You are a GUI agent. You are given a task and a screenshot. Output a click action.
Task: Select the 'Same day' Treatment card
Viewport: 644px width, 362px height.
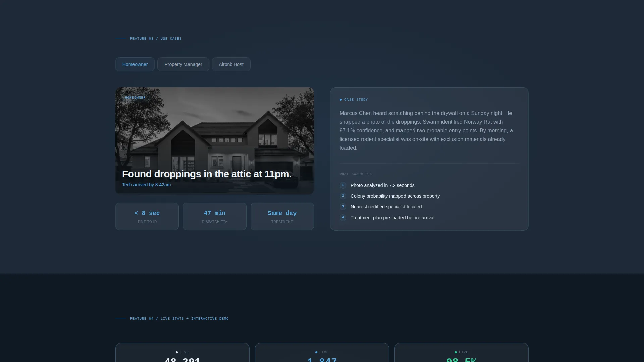[x=282, y=216]
